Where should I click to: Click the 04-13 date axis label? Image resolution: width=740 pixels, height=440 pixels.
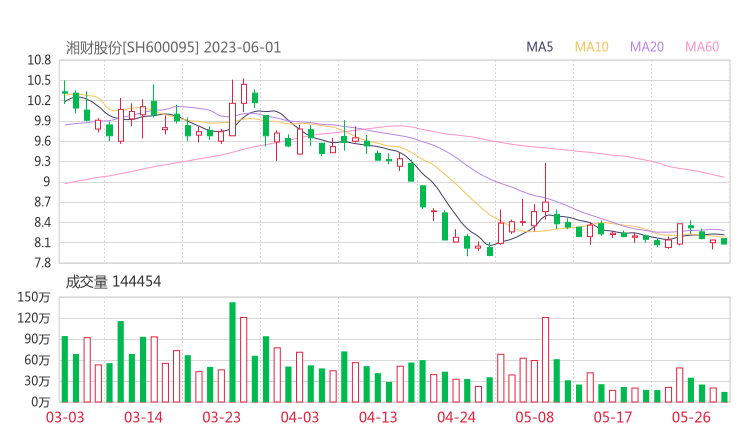pyautogui.click(x=378, y=417)
